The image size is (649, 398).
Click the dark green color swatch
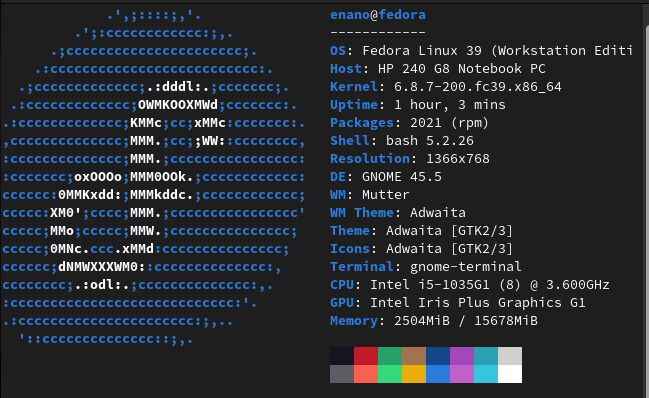pyautogui.click(x=390, y=356)
